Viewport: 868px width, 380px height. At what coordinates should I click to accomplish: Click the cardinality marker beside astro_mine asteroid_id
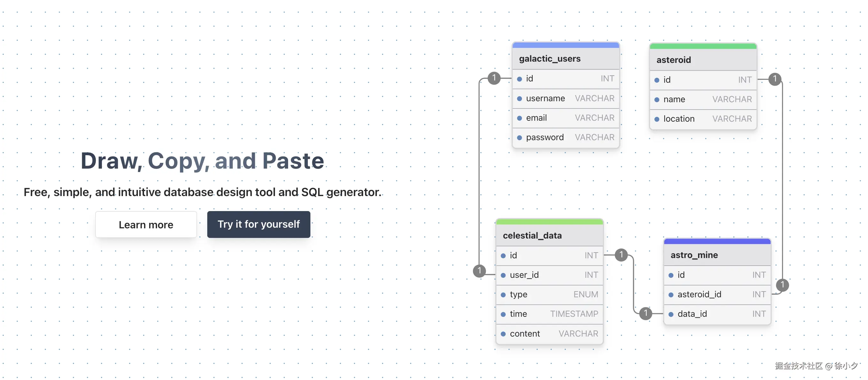pyautogui.click(x=782, y=285)
